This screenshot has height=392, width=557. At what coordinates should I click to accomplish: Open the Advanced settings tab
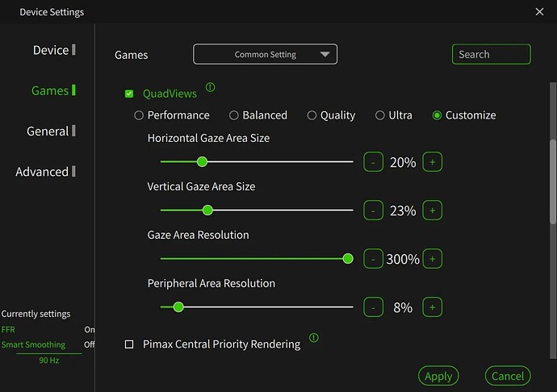point(42,172)
